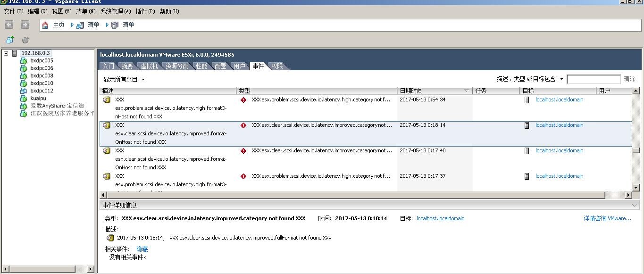Open the 描述、类型或目标包含 search dropdown
The image size is (644, 274).
562,79
